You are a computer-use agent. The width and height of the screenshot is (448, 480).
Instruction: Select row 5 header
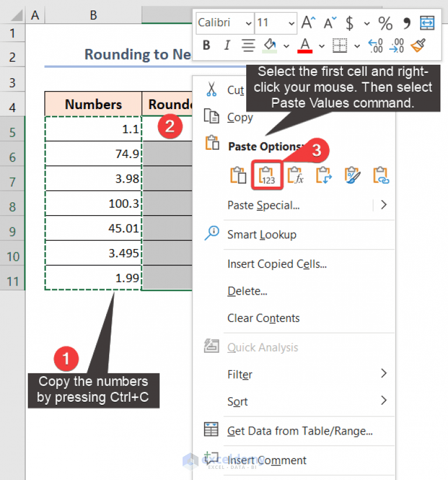[x=12, y=129]
